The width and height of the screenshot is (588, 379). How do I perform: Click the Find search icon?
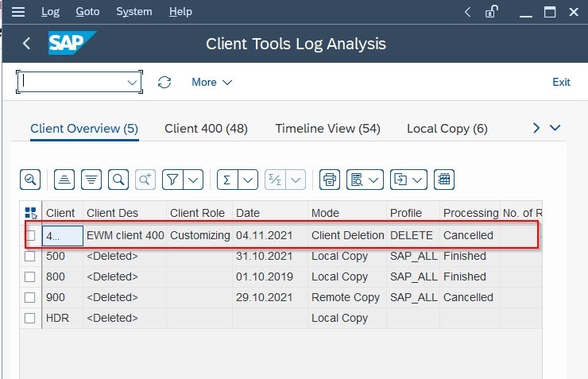pyautogui.click(x=118, y=180)
